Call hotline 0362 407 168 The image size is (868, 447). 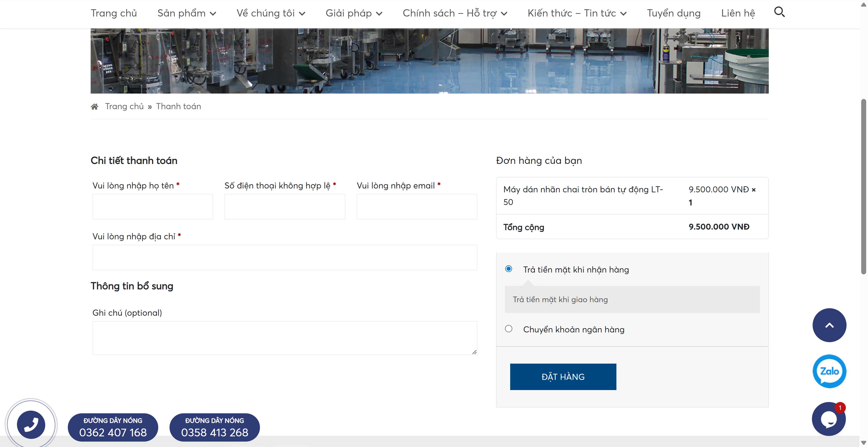(113, 427)
